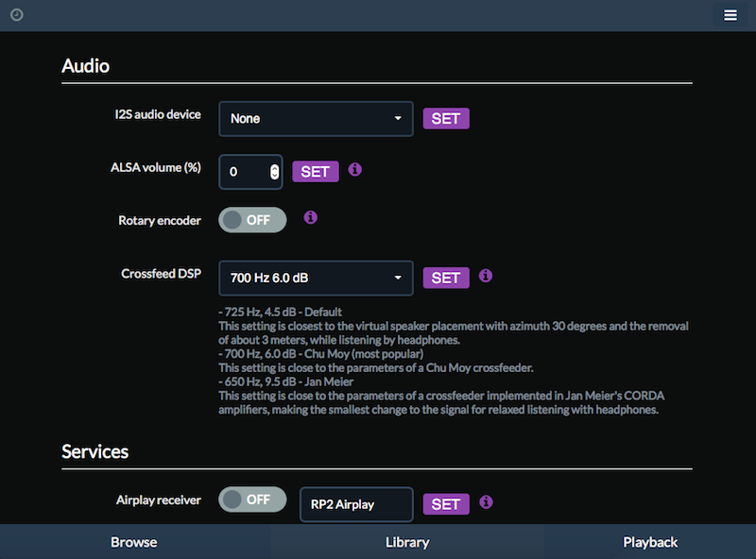Viewport: 756px width, 559px height.
Task: Click the 'I2S audio device' label
Action: (158, 114)
